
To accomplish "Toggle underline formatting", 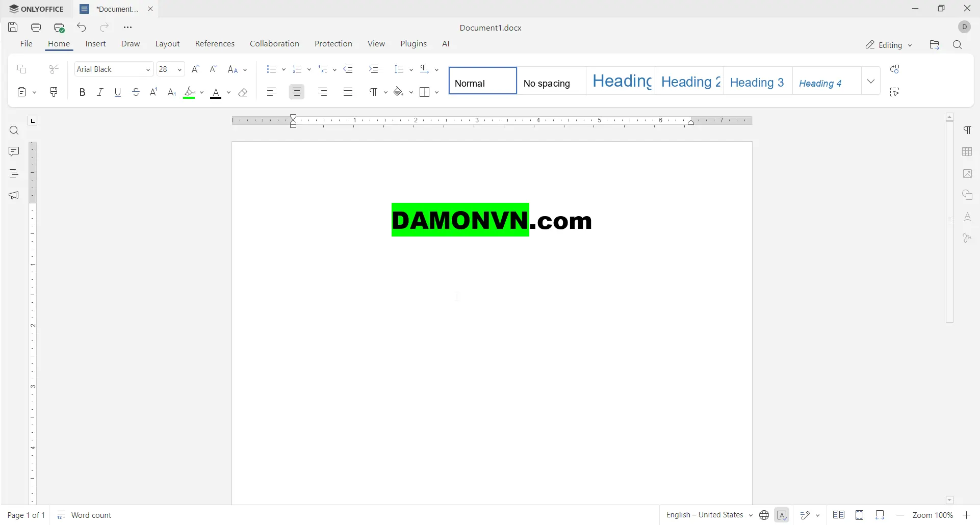I will pyautogui.click(x=118, y=92).
